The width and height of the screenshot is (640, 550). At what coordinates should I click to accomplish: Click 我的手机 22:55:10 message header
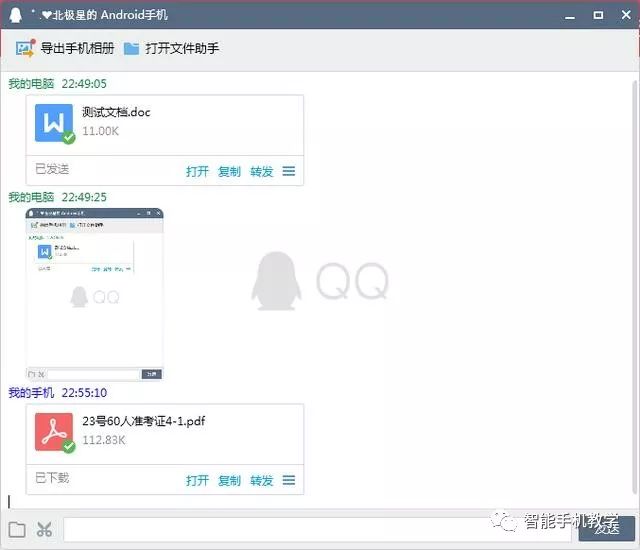click(x=58, y=393)
